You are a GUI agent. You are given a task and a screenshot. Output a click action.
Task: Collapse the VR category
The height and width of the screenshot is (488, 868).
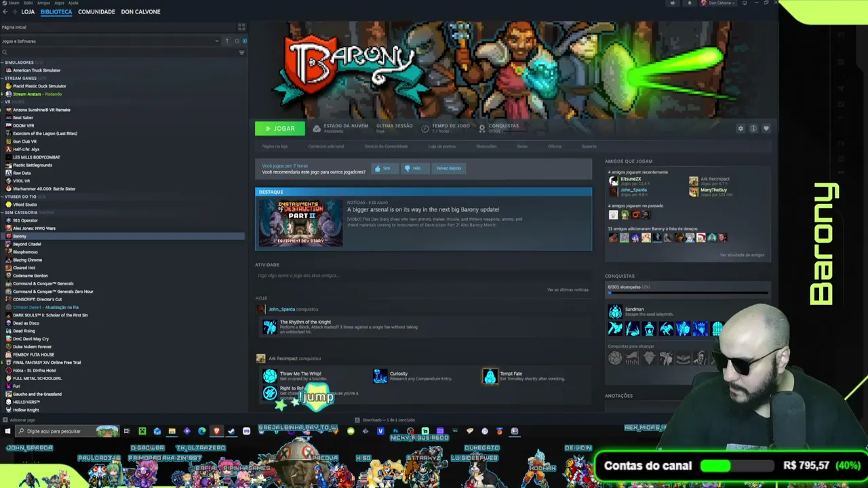tap(2, 102)
